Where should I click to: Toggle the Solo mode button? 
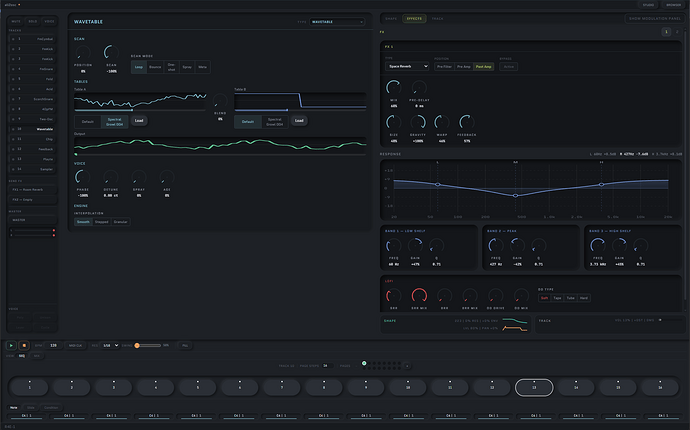pyautogui.click(x=33, y=21)
